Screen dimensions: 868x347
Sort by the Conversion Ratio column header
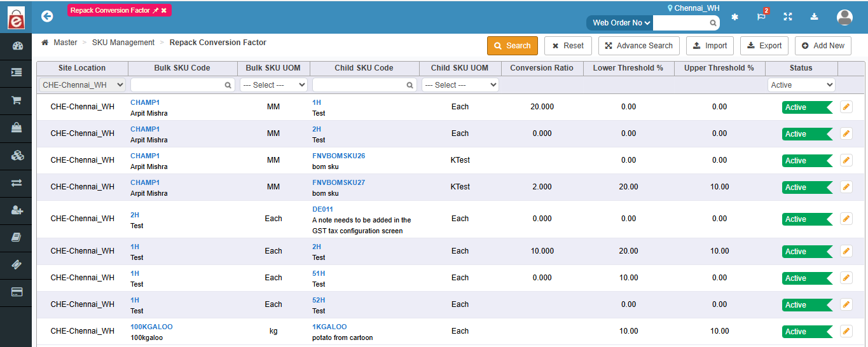[x=542, y=68]
